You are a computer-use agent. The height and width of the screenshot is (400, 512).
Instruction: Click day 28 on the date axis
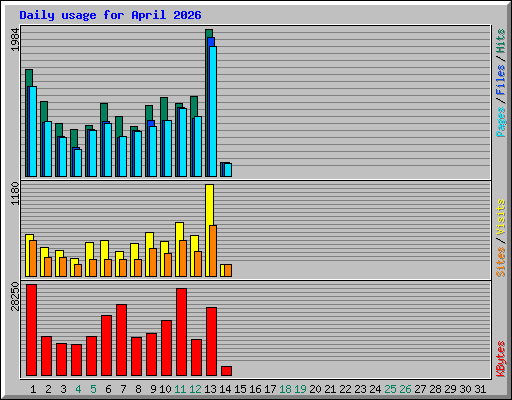(x=435, y=389)
